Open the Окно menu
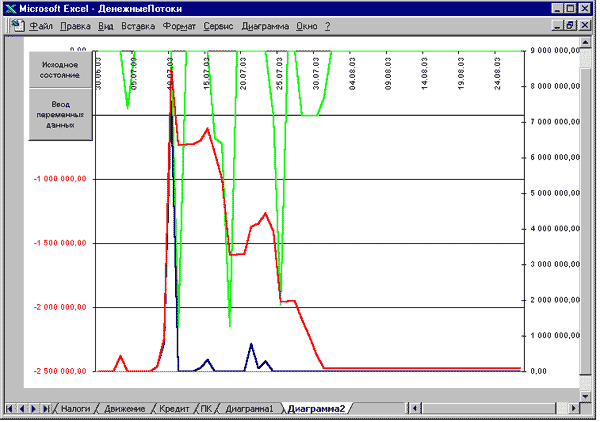The width and height of the screenshot is (600, 422). click(x=307, y=26)
